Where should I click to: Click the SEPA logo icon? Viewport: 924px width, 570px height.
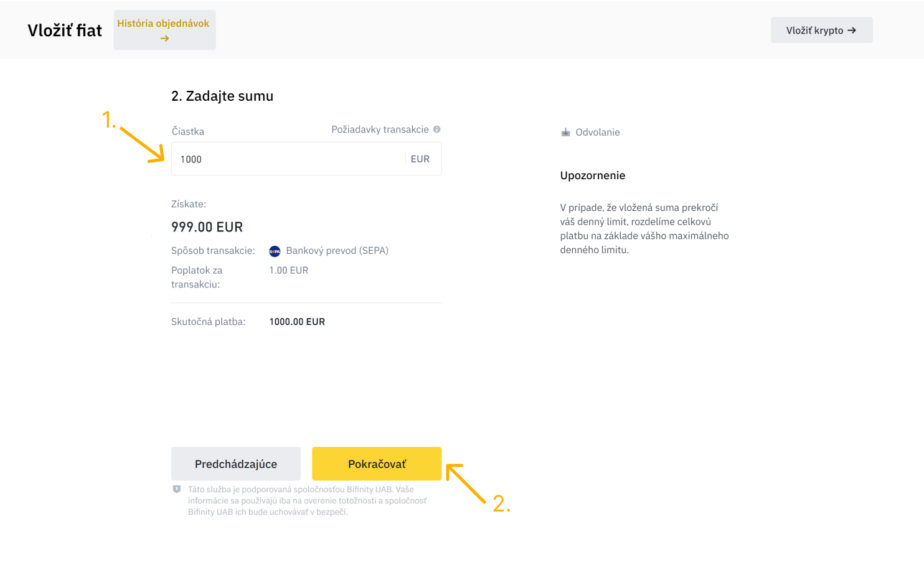(275, 251)
